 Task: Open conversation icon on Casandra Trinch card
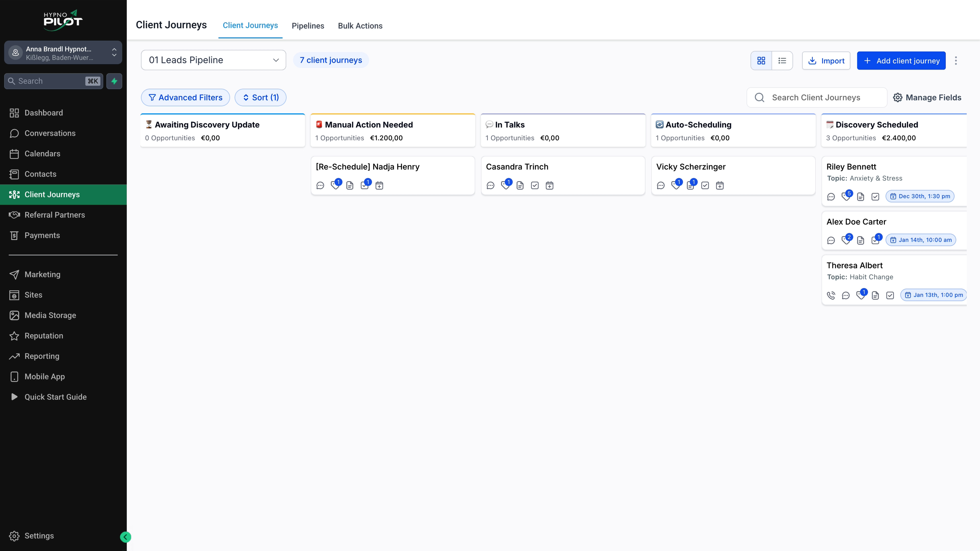coord(490,185)
